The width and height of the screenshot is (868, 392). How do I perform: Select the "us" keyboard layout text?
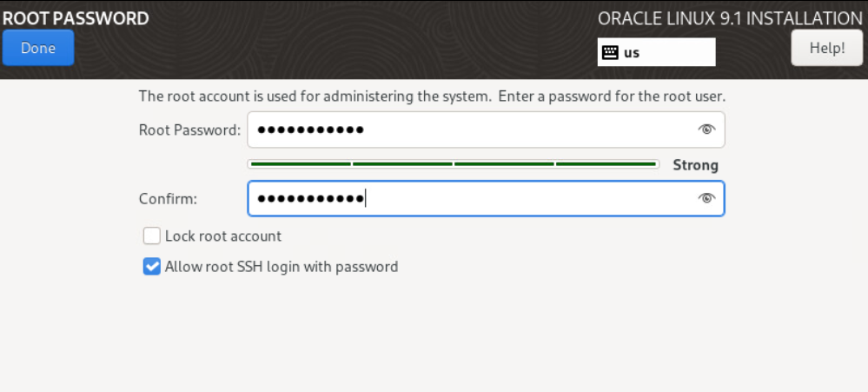tap(632, 52)
